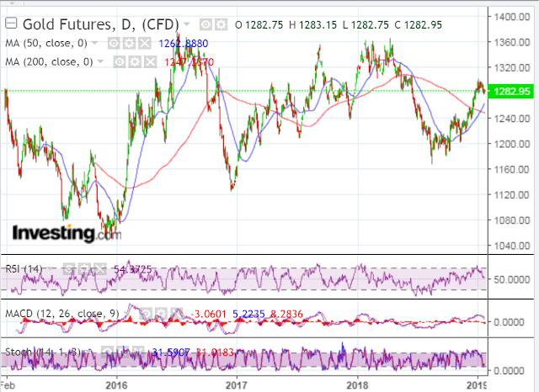This screenshot has height=392, width=539.
Task: Open MA 200 indicator settings gear
Action: tap(135, 61)
